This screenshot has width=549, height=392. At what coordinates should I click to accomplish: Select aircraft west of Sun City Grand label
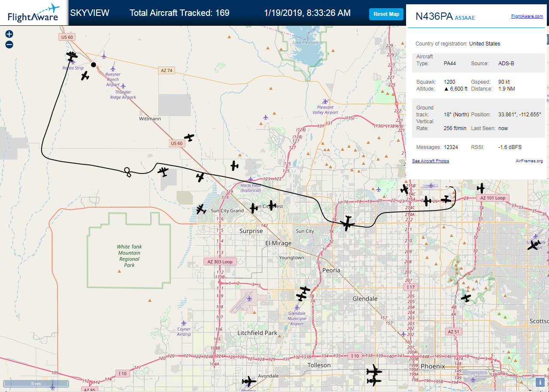point(201,209)
